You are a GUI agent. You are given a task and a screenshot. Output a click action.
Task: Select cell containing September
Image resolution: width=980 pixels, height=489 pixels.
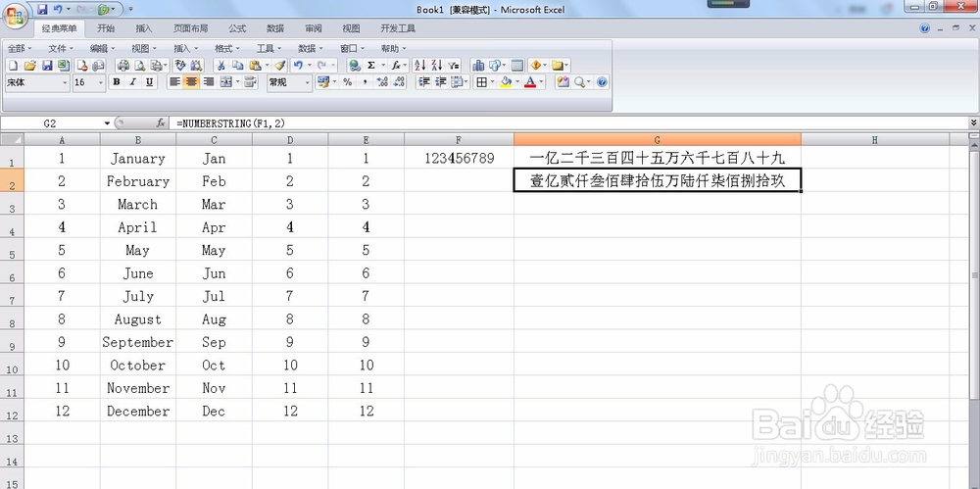click(x=137, y=342)
